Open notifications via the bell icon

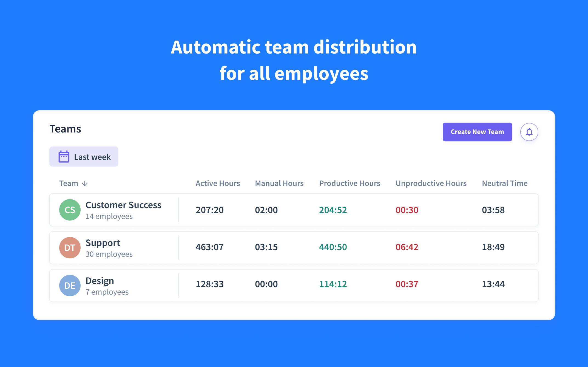[529, 132]
